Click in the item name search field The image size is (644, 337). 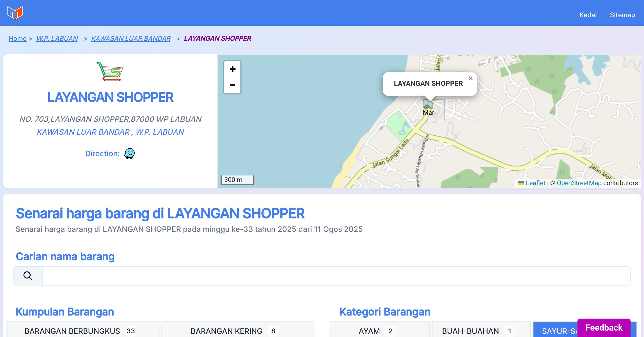[x=336, y=276]
